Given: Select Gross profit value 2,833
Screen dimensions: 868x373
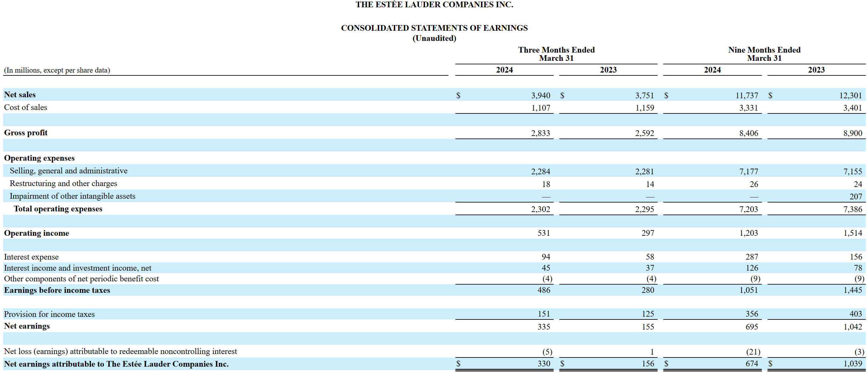Looking at the screenshot, I should [x=540, y=133].
